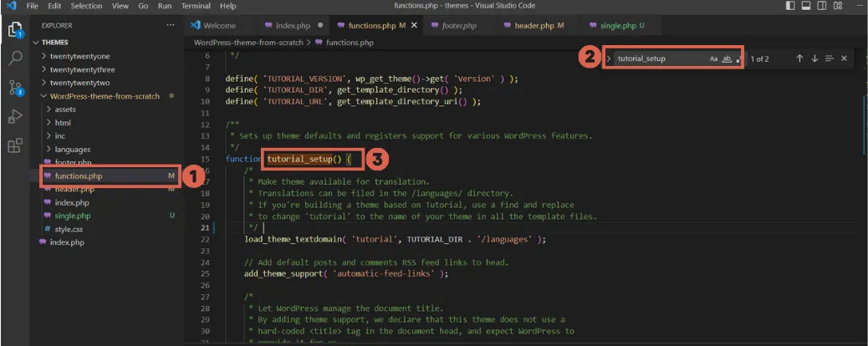Switch to the Welcome tab
The image size is (868, 346).
coord(219,25)
